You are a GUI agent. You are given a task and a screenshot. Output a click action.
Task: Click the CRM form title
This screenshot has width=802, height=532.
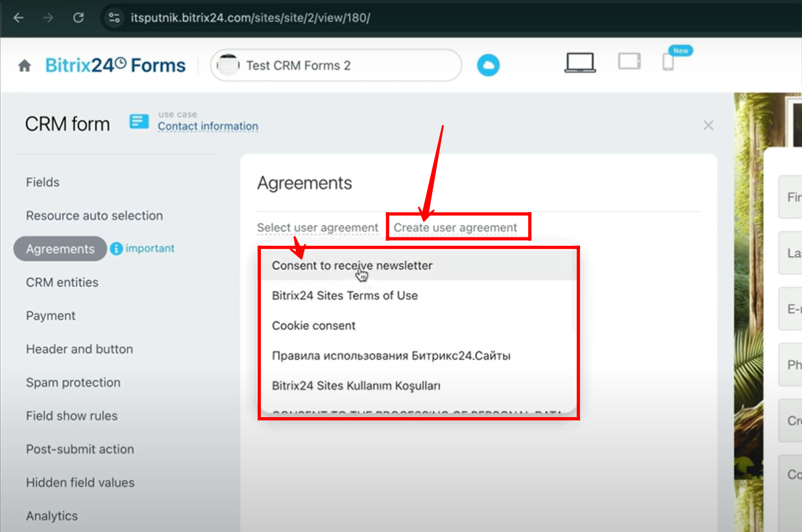click(67, 124)
